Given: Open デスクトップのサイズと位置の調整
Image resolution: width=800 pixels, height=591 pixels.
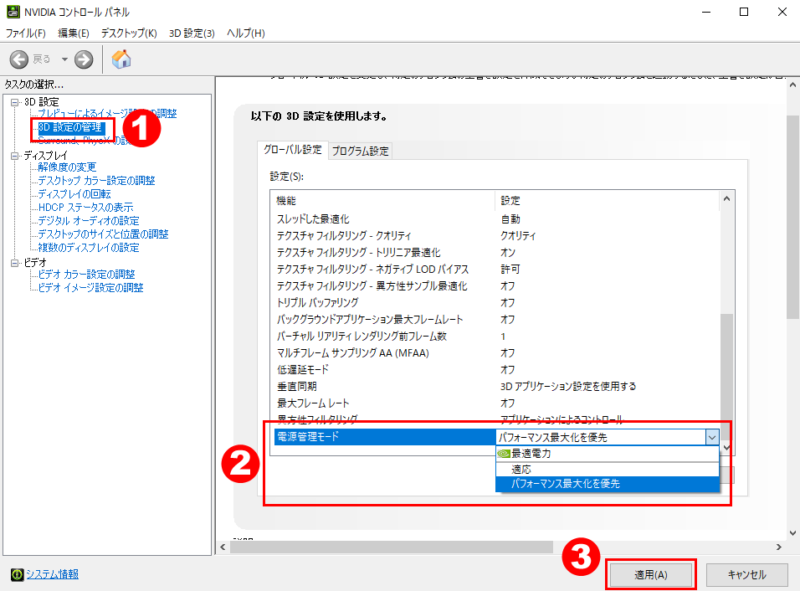Looking at the screenshot, I should pyautogui.click(x=103, y=234).
